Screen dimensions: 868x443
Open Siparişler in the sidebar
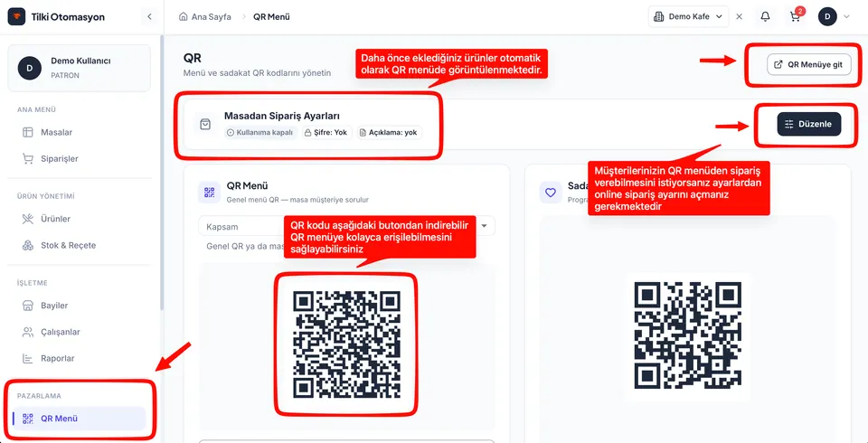[x=79, y=159]
